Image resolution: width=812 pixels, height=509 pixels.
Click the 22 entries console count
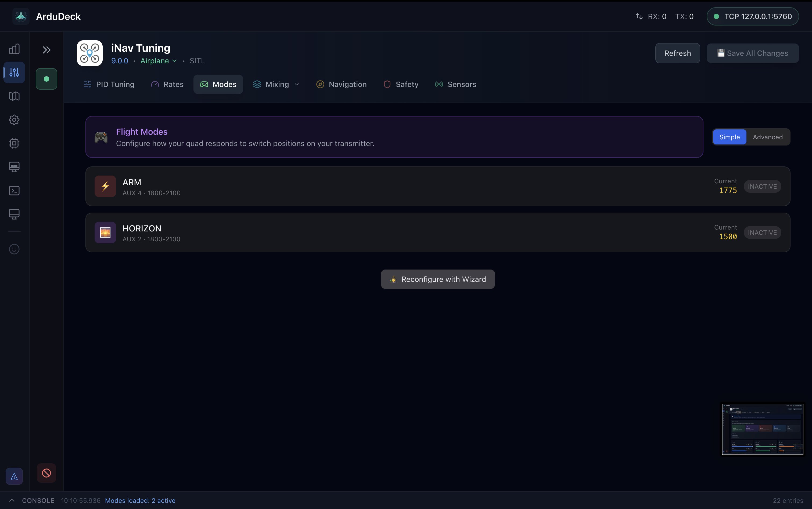pos(788,500)
